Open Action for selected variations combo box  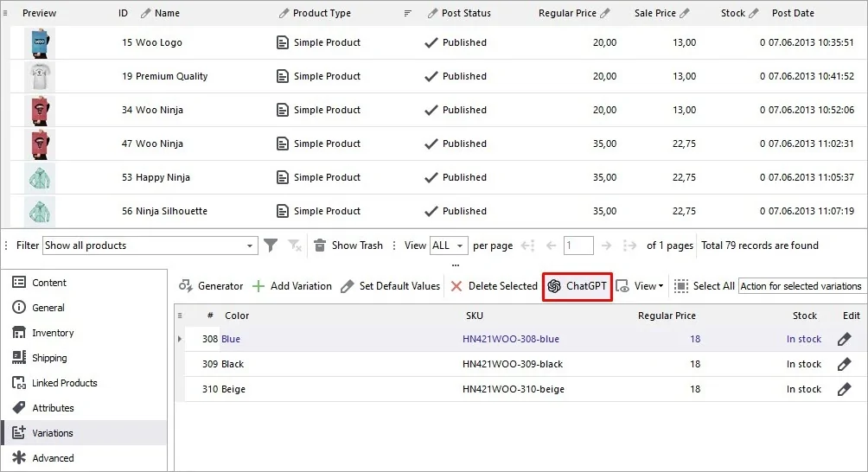(802, 286)
